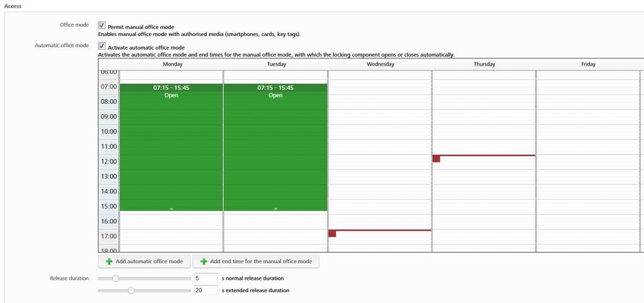Image resolution: width=644 pixels, height=303 pixels.
Task: Click the 15:00 time label
Action: (109, 207)
